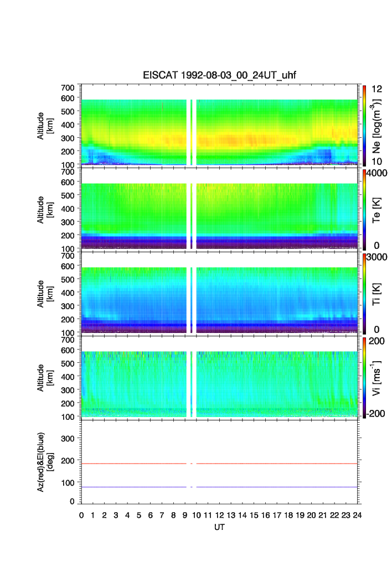Image resolution: width=392 pixels, height=588 pixels.
Task: Click the 700 altitude tick of Ne panel
Action: (68, 88)
